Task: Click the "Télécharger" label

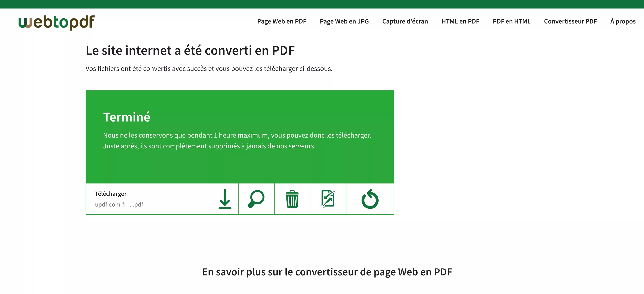Action: click(111, 193)
